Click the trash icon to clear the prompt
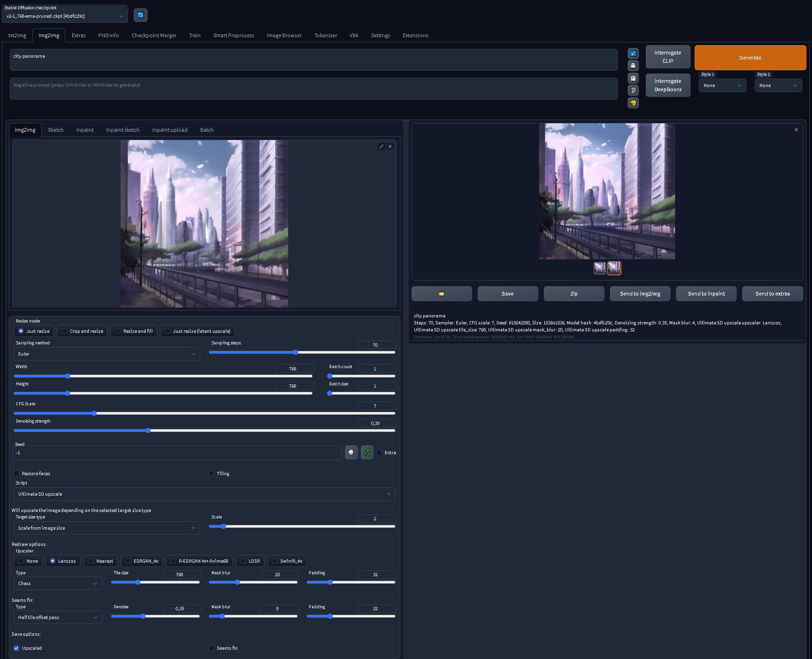 tap(633, 90)
